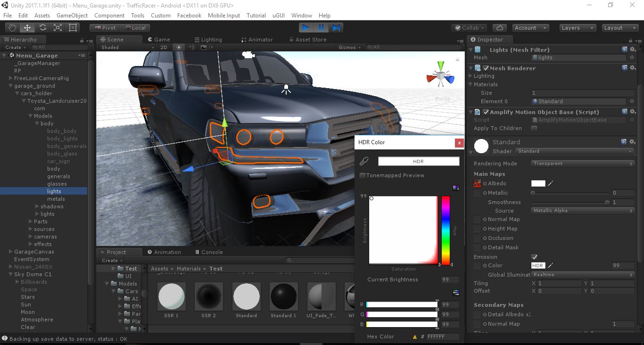The image size is (644, 345).
Task: Open the Layers dropdown
Action: click(578, 28)
